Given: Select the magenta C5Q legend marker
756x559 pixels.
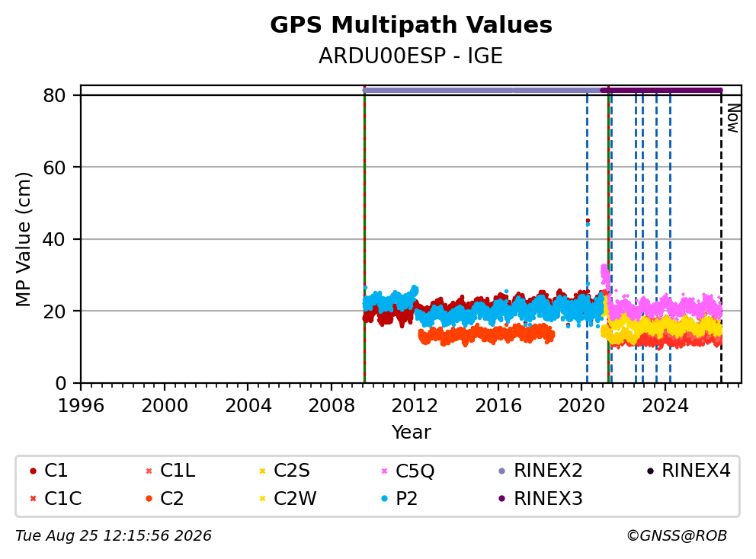Looking at the screenshot, I should [x=384, y=471].
